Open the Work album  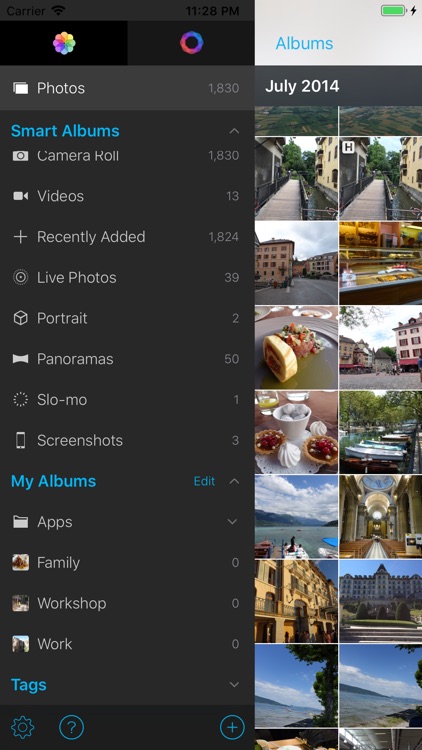[127, 644]
